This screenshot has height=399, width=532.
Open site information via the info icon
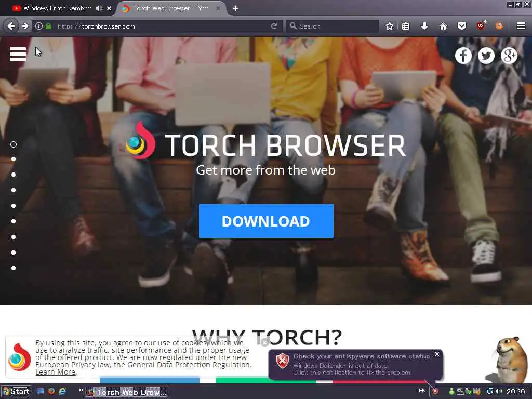coord(39,26)
